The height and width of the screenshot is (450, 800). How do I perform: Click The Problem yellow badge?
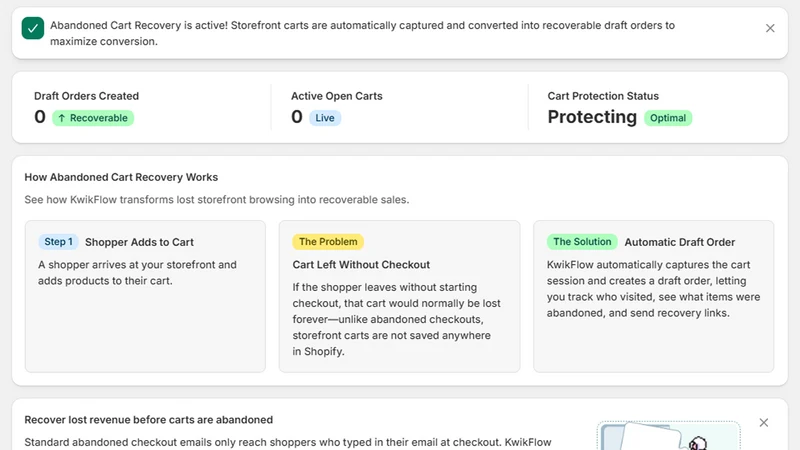point(328,242)
